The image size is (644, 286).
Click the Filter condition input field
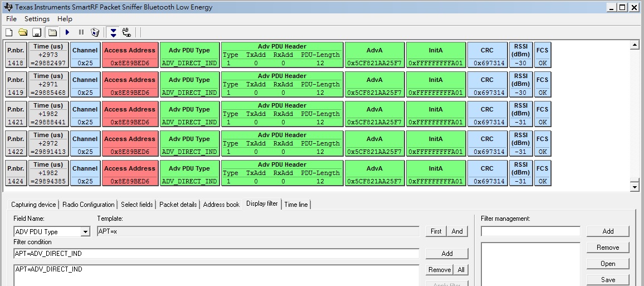(217, 254)
